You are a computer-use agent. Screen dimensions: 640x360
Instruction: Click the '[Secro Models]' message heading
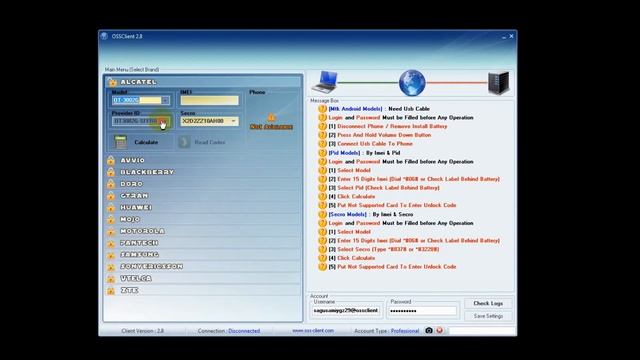point(348,214)
